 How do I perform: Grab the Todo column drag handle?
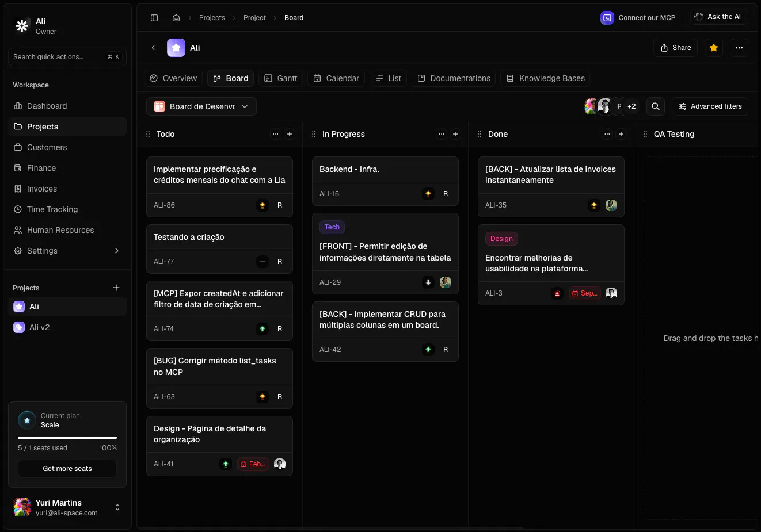click(148, 134)
